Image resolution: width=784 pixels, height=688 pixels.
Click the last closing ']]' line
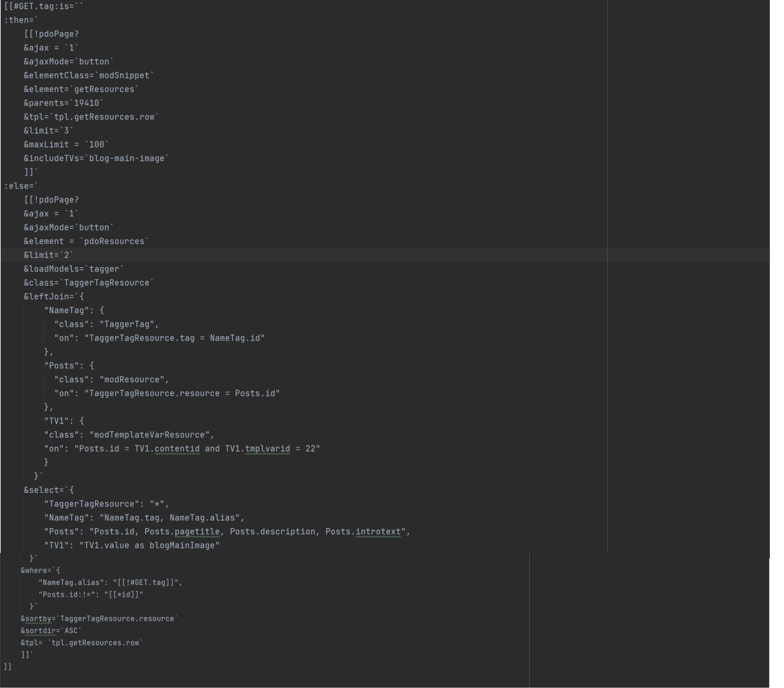click(7, 667)
